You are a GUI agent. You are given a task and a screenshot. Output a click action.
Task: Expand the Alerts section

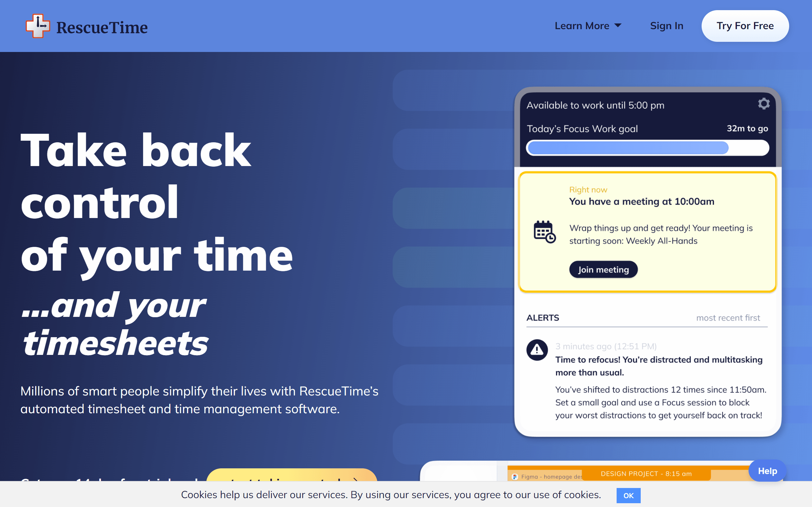tap(542, 318)
